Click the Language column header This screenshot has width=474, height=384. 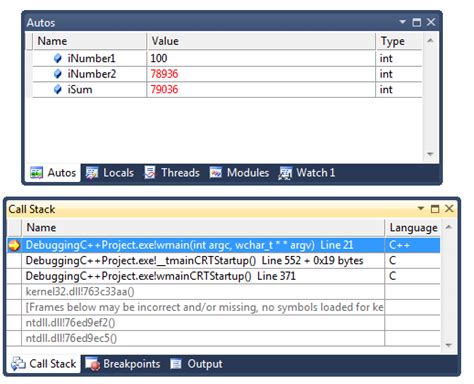pyautogui.click(x=413, y=228)
